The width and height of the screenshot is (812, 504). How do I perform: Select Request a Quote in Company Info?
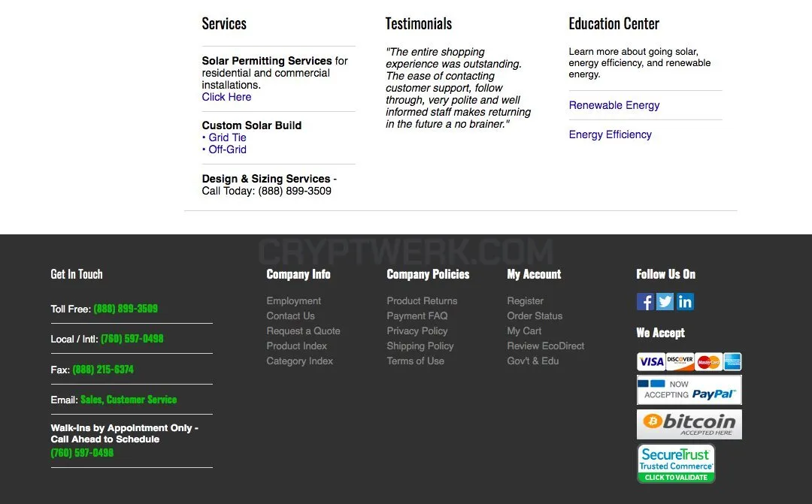click(x=304, y=330)
